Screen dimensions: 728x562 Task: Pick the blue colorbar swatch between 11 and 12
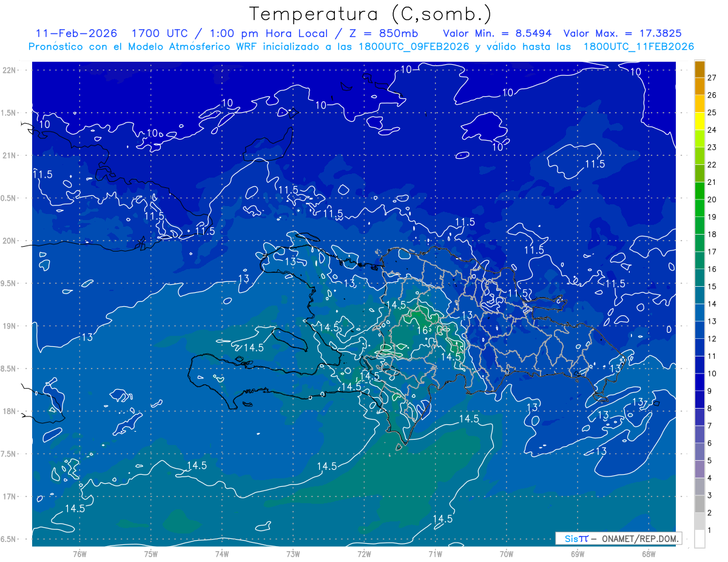click(700, 347)
